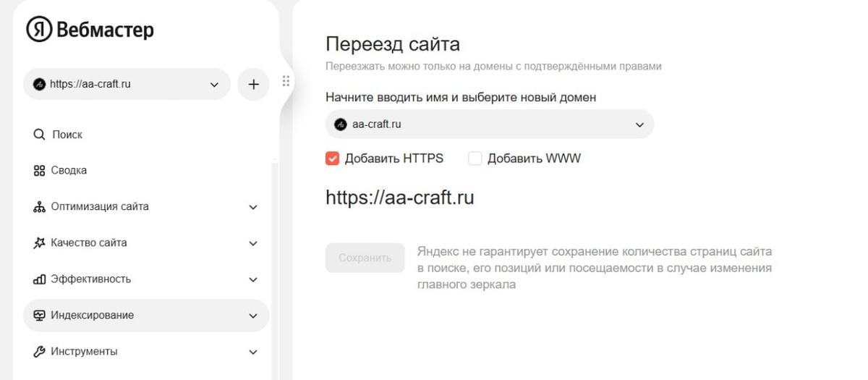Click the Добавить HTTPS label

tap(394, 159)
